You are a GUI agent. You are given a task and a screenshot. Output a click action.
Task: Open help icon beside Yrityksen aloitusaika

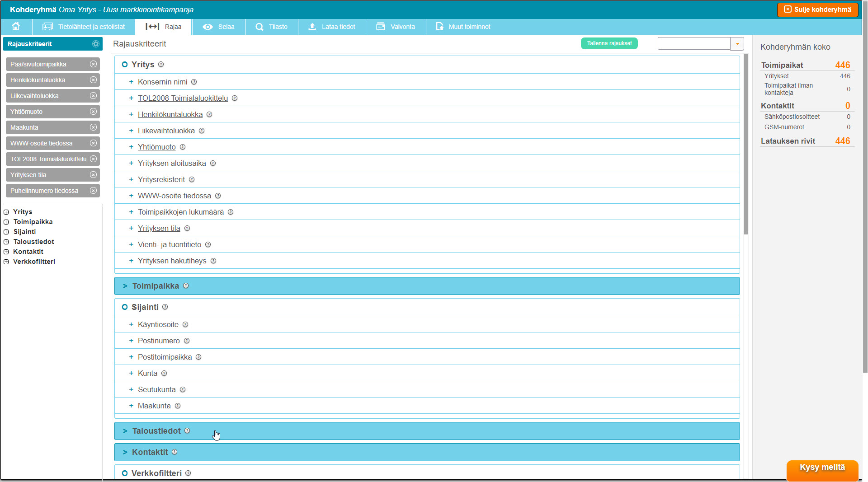coord(213,163)
